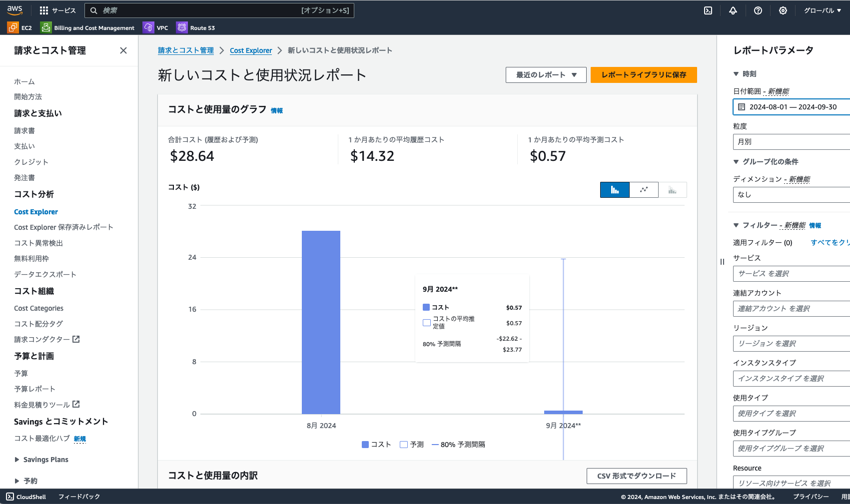Viewport: 850px width, 504px height.
Task: Open 請求書 in sidebar
Action: tap(24, 131)
